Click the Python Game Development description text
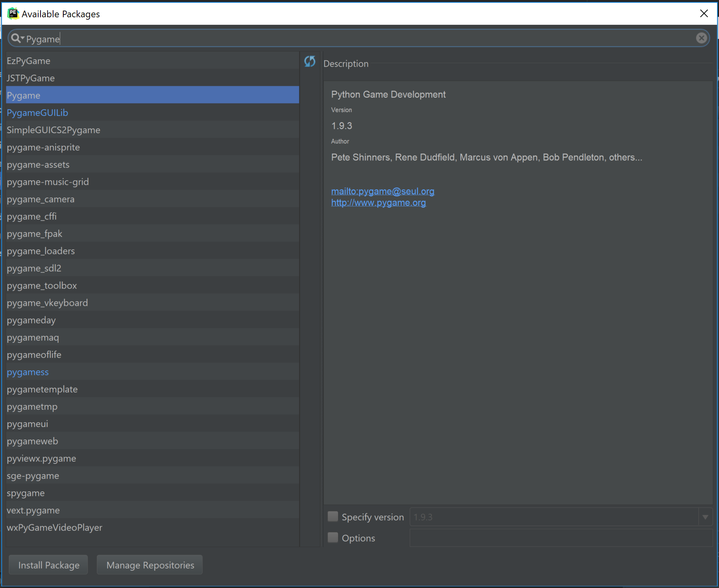 (388, 95)
